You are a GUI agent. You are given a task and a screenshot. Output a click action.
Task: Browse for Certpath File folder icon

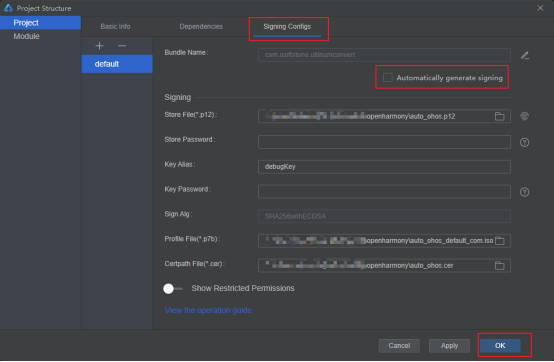(499, 266)
